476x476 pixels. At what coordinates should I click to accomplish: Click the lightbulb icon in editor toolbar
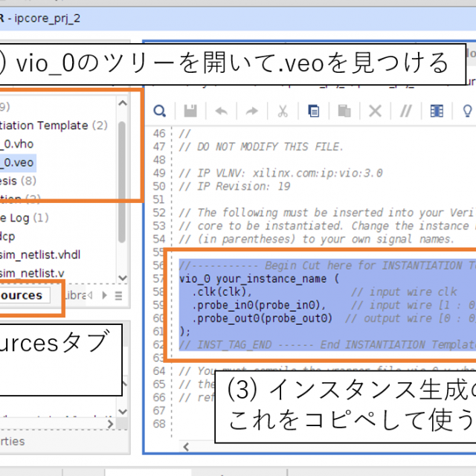pyautogui.click(x=467, y=111)
